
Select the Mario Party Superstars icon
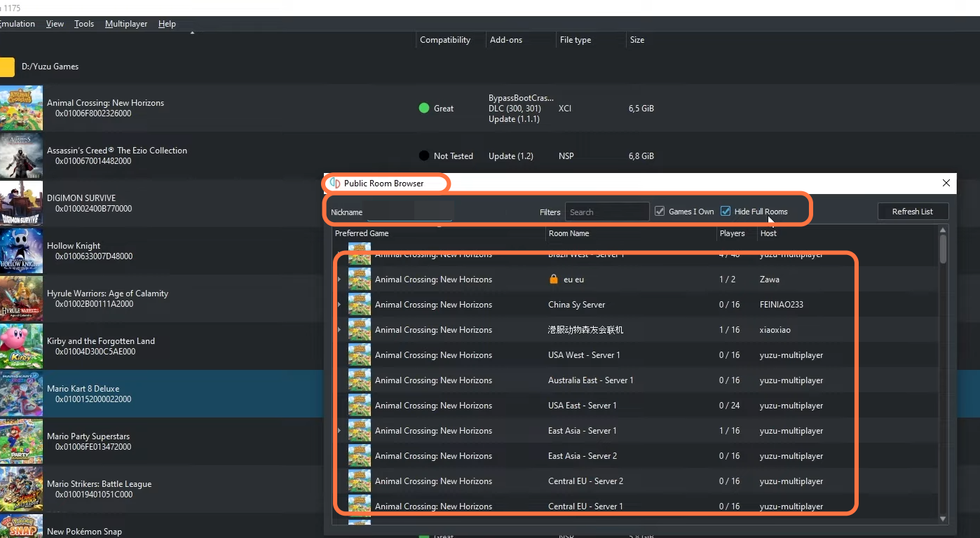click(21, 441)
